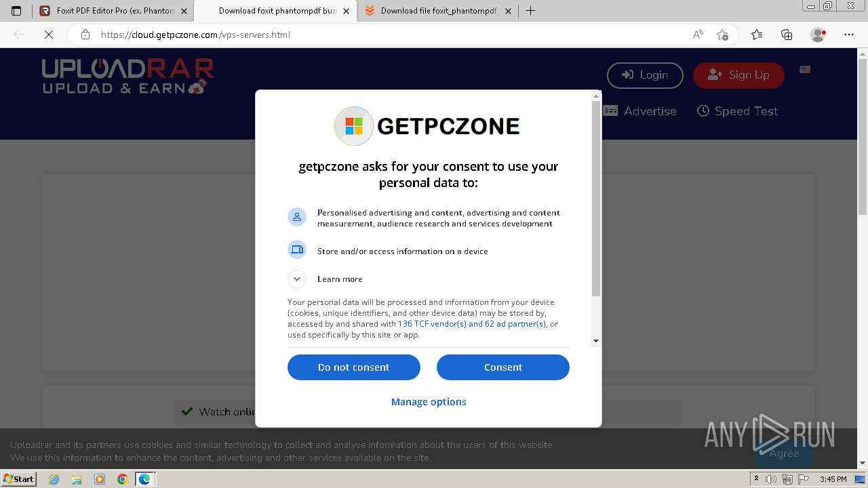Add this page to favorites star icon
This screenshot has height=488, width=868.
722,35
